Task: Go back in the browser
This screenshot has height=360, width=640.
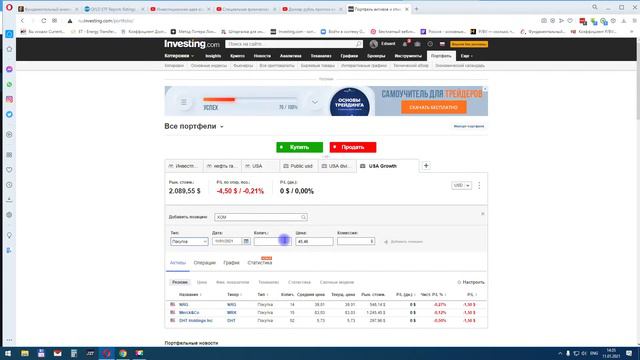Action: point(22,20)
